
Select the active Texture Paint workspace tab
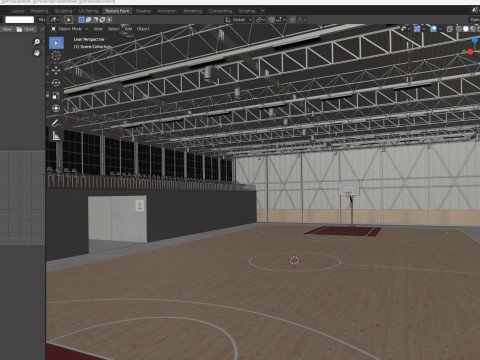click(x=117, y=11)
